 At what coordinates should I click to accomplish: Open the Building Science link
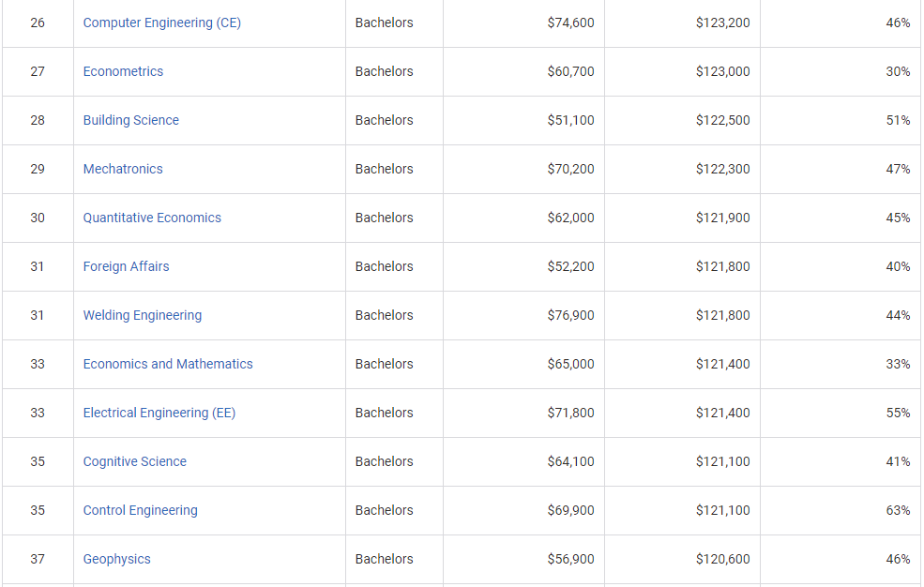pos(130,120)
